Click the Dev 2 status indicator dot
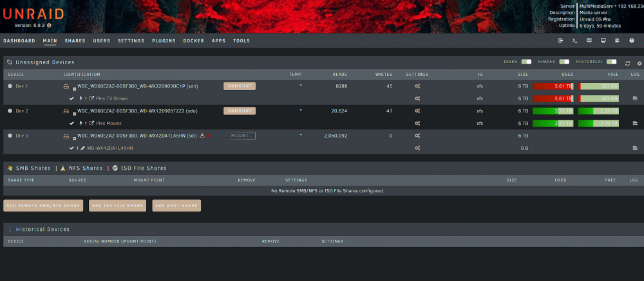 10,111
